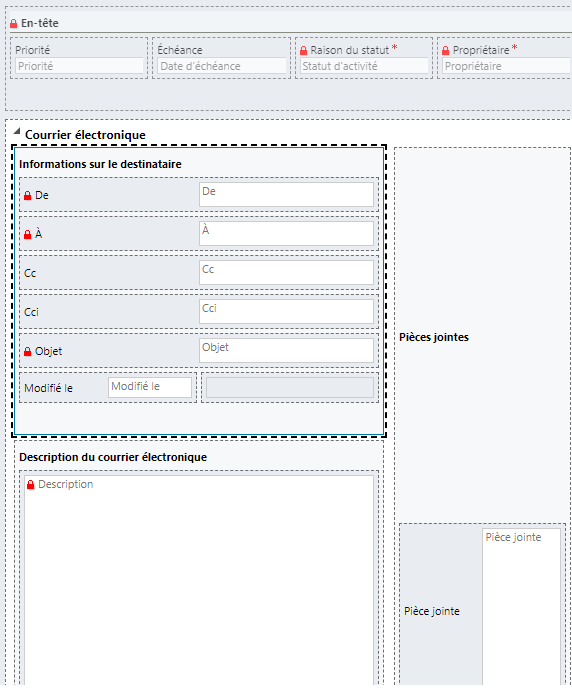Click the lock icon next to Propriétaire
The height and width of the screenshot is (689, 572).
(x=445, y=51)
